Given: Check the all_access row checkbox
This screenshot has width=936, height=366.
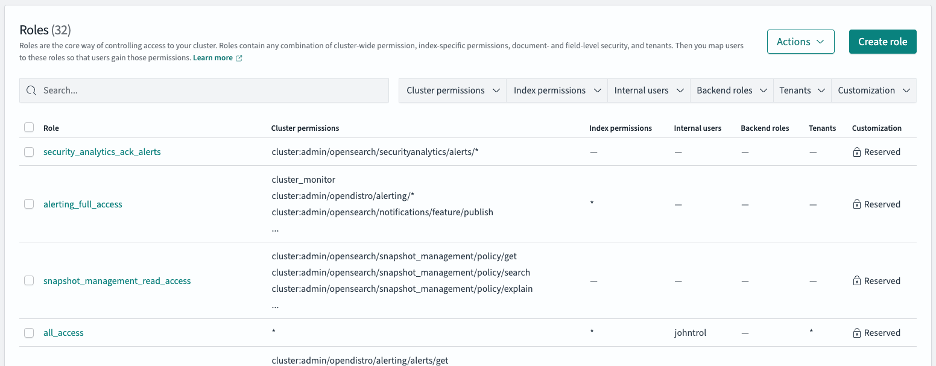Looking at the screenshot, I should (x=29, y=333).
